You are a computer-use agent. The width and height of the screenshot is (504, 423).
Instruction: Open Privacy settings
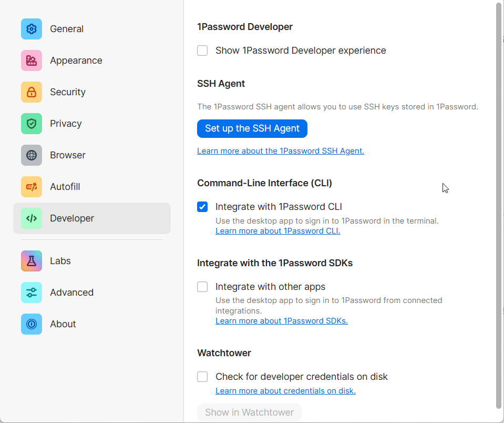coord(92,124)
